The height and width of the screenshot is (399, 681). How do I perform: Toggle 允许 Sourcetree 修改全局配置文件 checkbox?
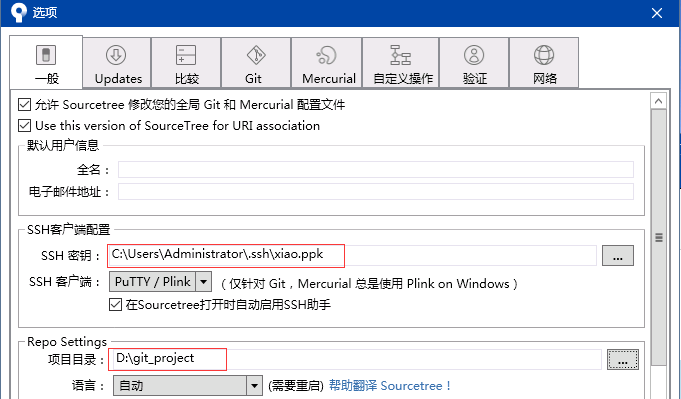(24, 105)
